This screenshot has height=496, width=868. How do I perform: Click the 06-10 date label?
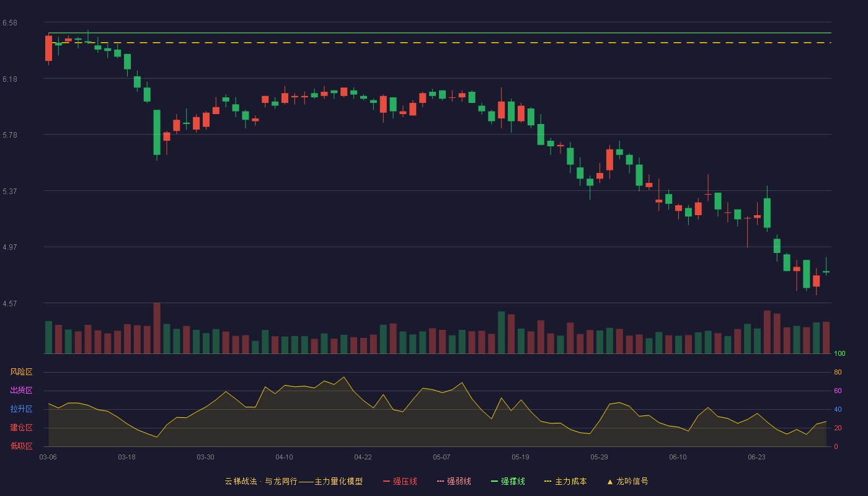(678, 457)
